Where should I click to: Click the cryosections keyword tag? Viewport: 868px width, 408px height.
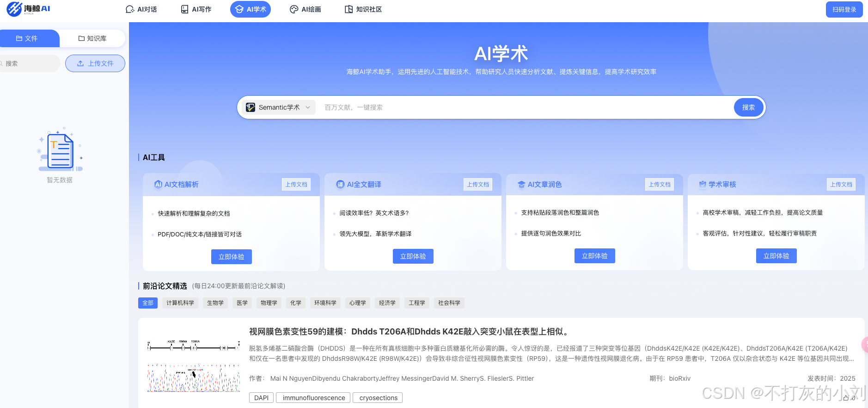point(379,398)
